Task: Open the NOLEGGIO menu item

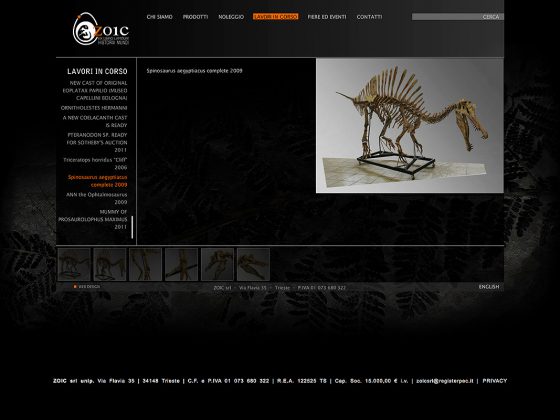Action: click(x=231, y=17)
